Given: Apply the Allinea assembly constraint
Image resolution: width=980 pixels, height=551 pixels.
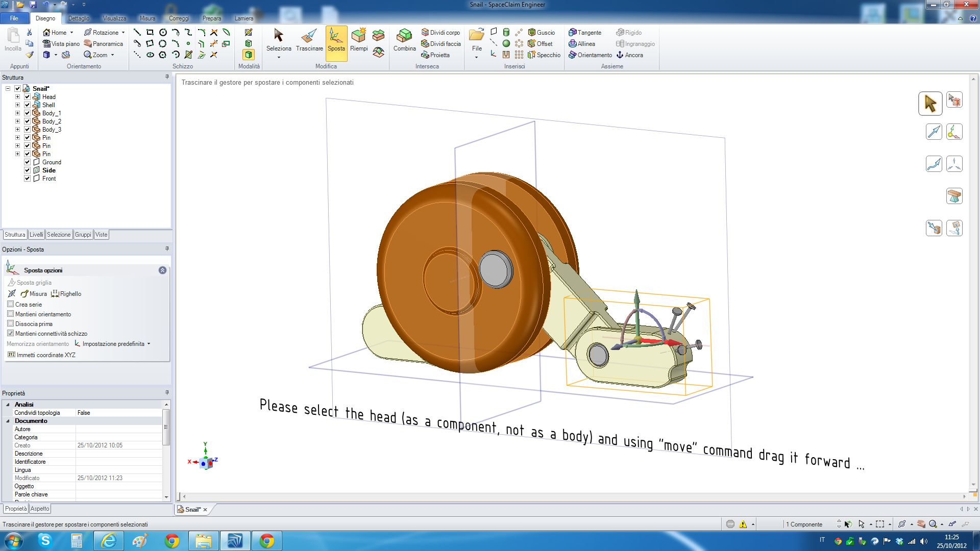Looking at the screenshot, I should (x=582, y=43).
